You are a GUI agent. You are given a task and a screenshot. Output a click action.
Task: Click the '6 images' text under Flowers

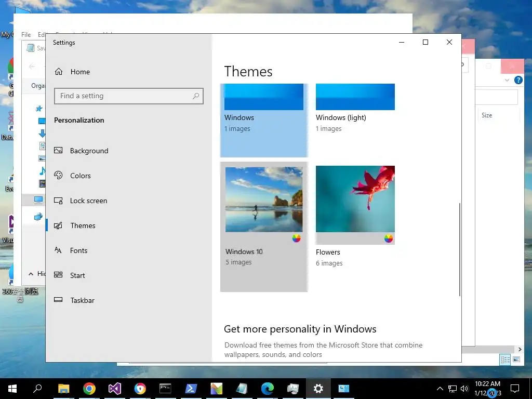pyautogui.click(x=329, y=263)
